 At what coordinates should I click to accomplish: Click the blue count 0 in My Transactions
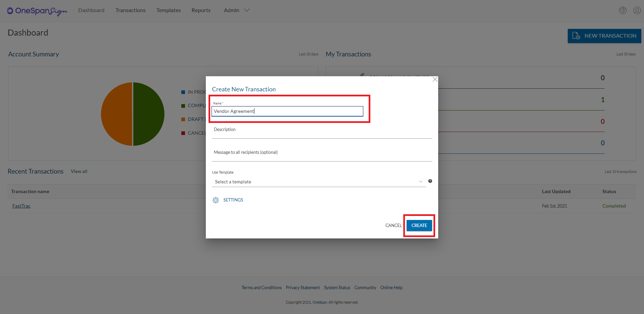point(603,143)
